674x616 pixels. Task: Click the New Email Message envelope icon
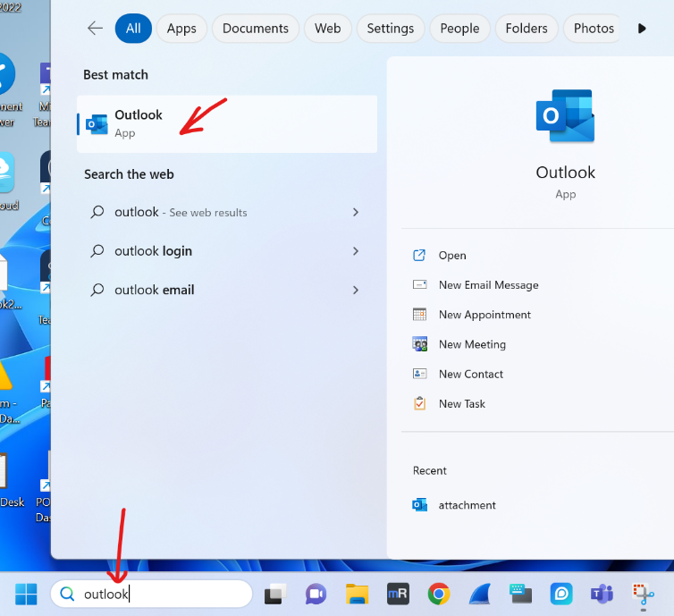[419, 284]
